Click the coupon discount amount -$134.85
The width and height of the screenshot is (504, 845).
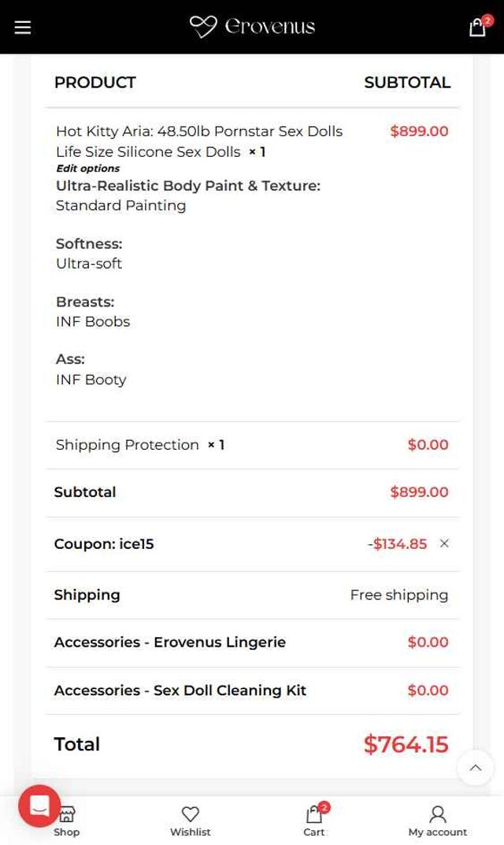(x=398, y=544)
